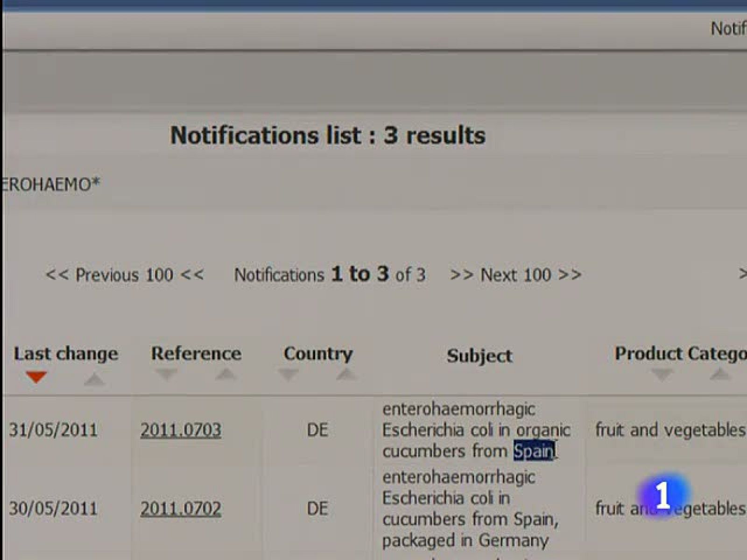Open notification reference 2011.0702
The width and height of the screenshot is (747, 560).
point(181,508)
